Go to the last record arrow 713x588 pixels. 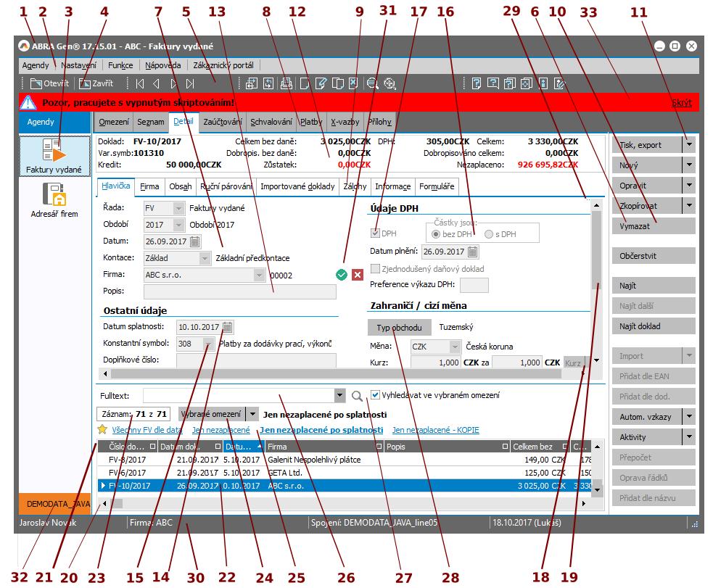pos(190,83)
